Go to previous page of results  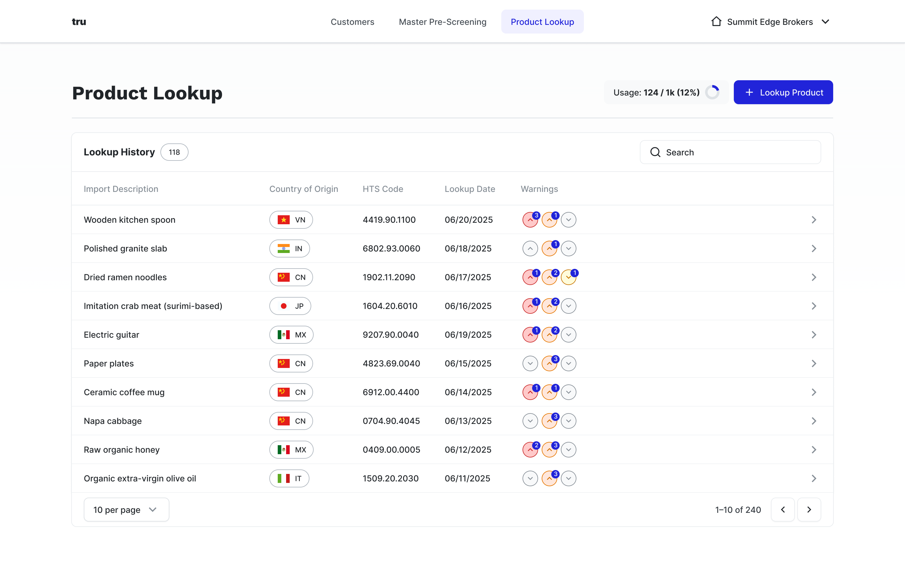pos(783,510)
